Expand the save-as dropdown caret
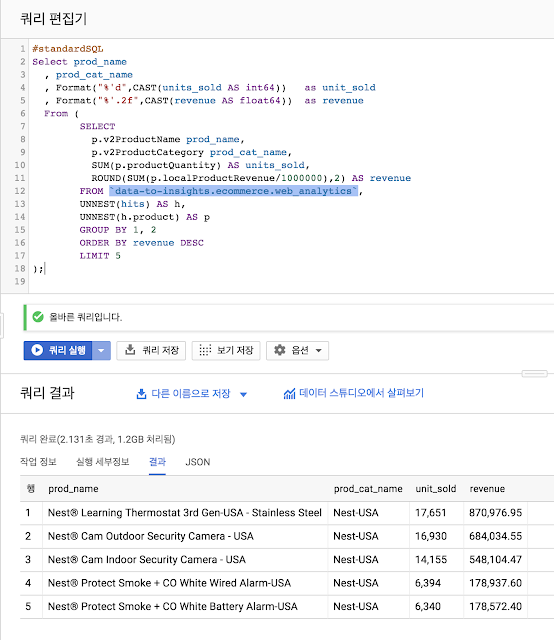554x640 pixels. point(243,395)
